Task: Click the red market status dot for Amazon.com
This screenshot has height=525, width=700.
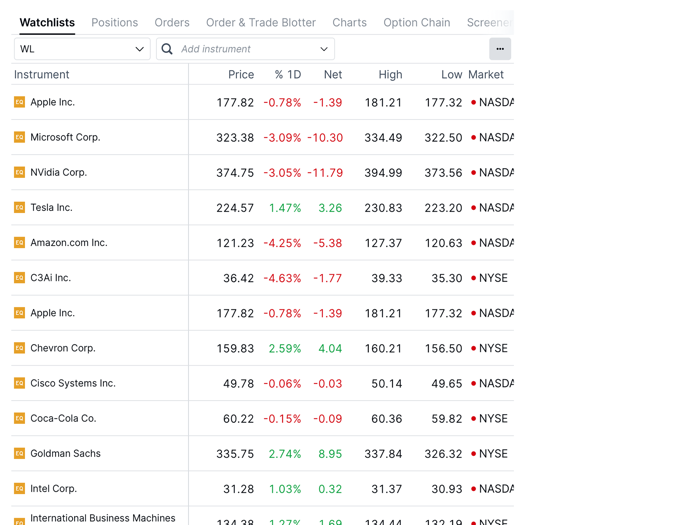Action: [x=473, y=243]
